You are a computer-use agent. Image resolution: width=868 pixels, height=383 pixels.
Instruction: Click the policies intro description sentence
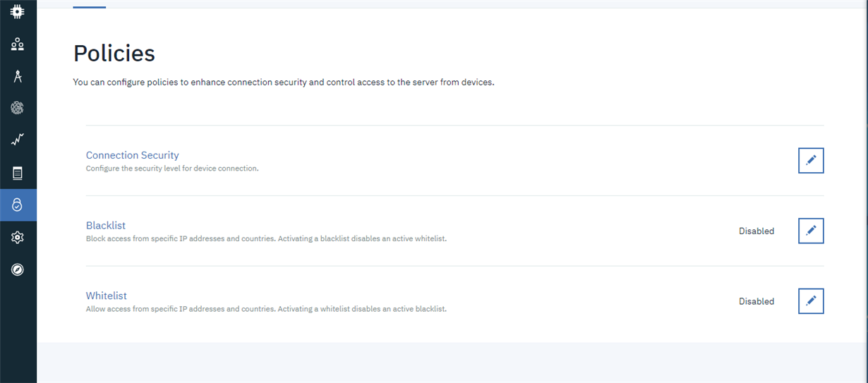[284, 83]
